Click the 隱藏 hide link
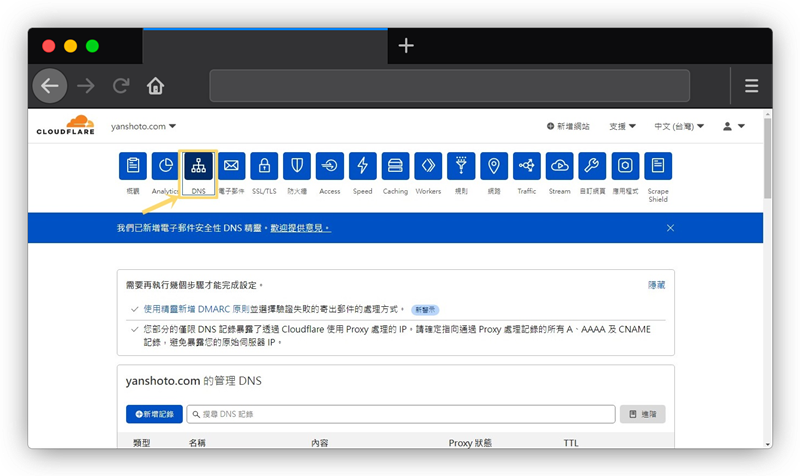Viewport: 800px width, 476px height. click(x=657, y=285)
